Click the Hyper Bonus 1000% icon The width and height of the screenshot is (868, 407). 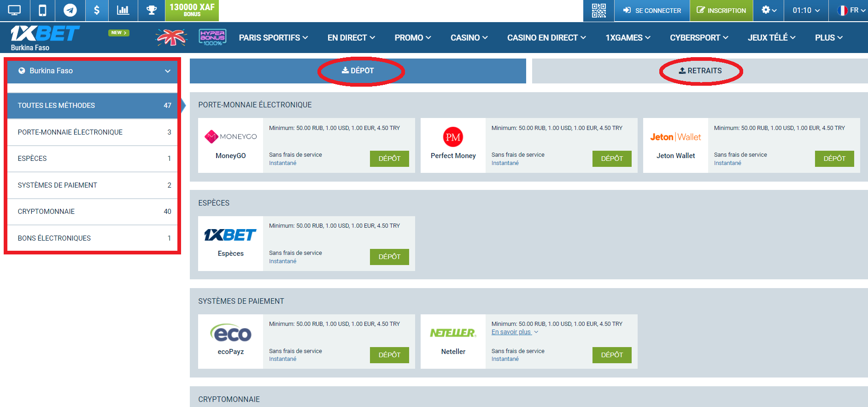[x=212, y=37]
